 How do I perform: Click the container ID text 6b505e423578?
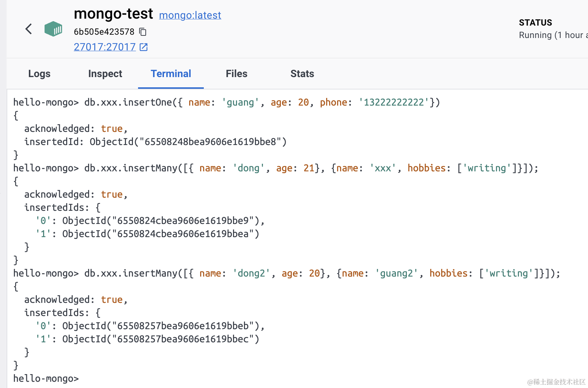104,32
